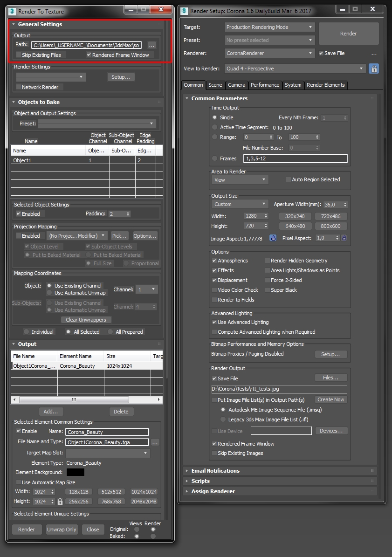Open the Target dropdown showing Production Rendering Mode

[269, 27]
